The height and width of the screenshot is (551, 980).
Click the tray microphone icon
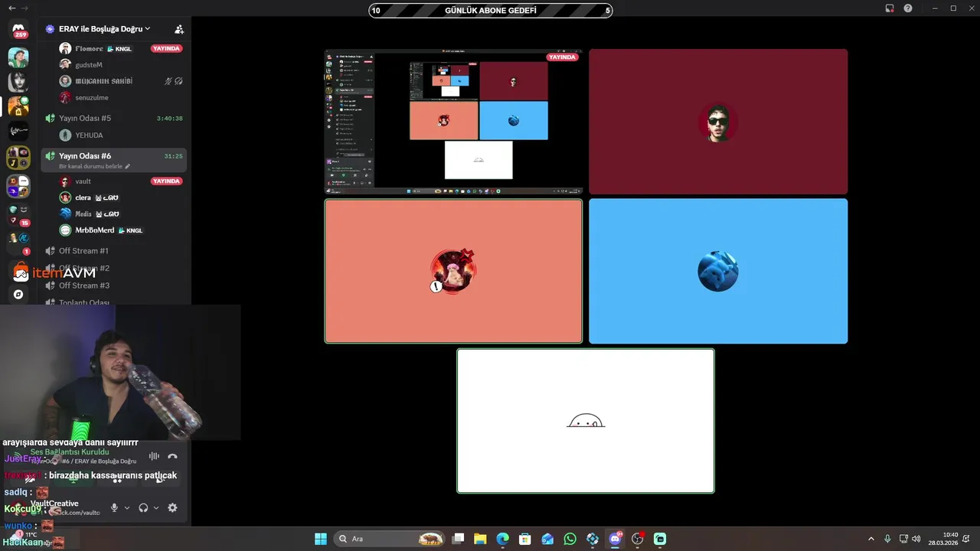tap(887, 539)
